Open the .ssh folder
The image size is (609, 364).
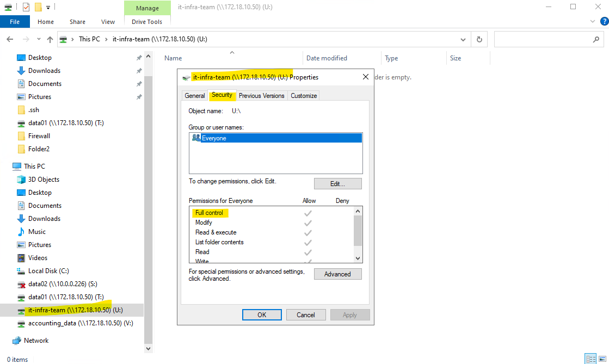coord(33,110)
